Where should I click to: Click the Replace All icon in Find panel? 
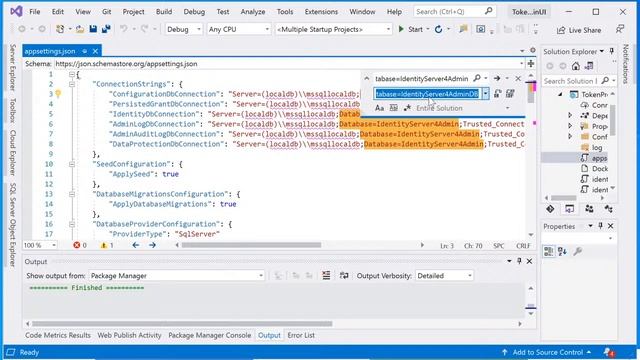point(510,94)
